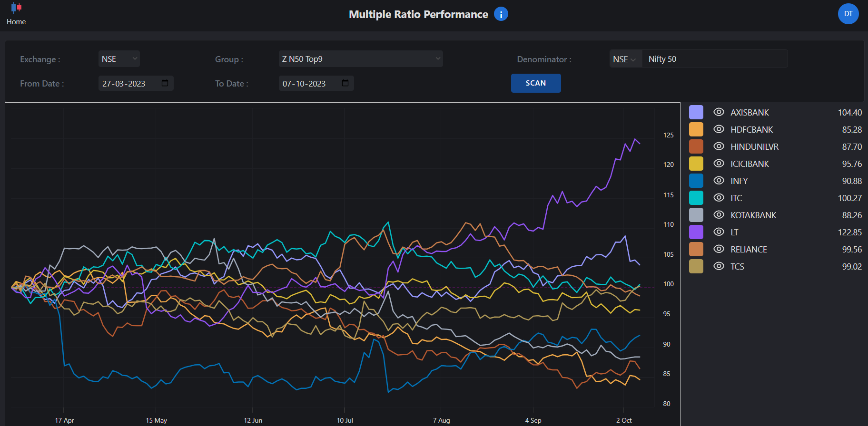Toggle TCS line visibility eye

pos(719,266)
